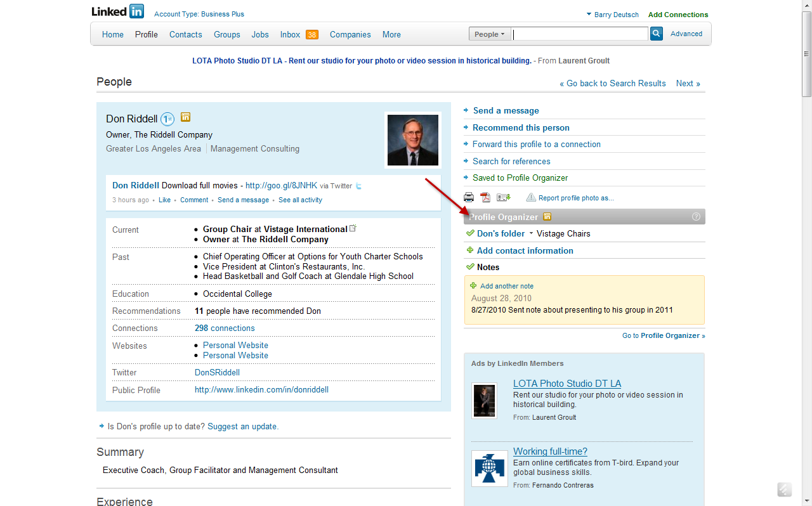Click the gold LinkedIn premium badge beside Don Riddell
Viewport: 812px width, 506px height.
[186, 117]
